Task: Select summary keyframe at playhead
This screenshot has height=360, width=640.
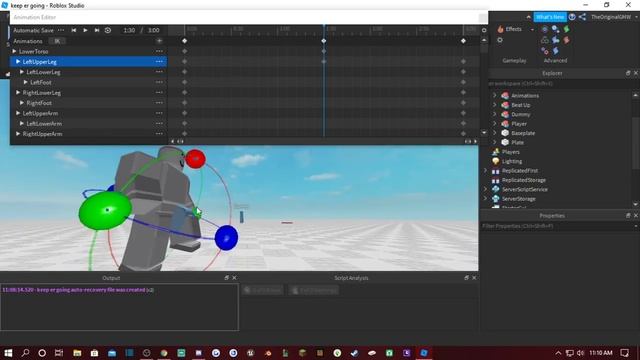Action: pos(324,41)
